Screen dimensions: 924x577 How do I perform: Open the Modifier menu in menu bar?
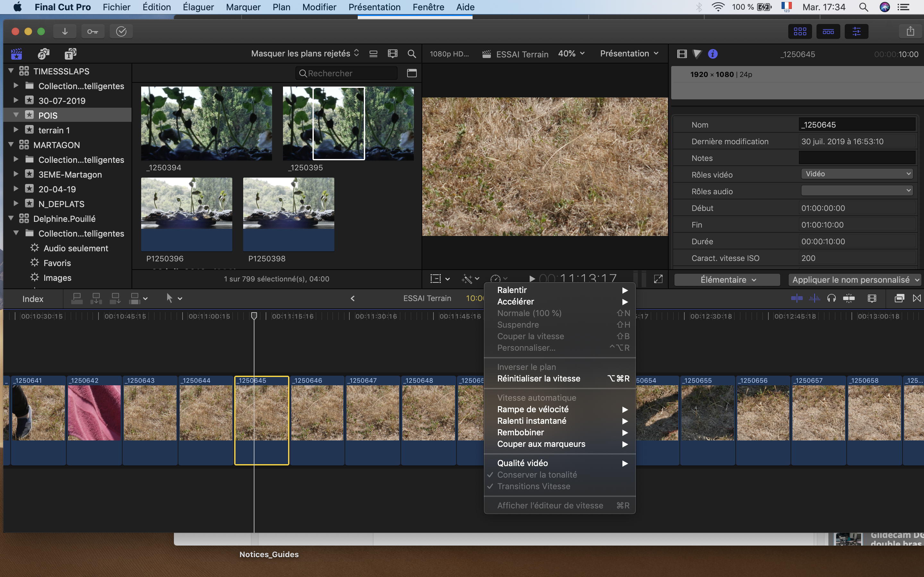tap(319, 7)
